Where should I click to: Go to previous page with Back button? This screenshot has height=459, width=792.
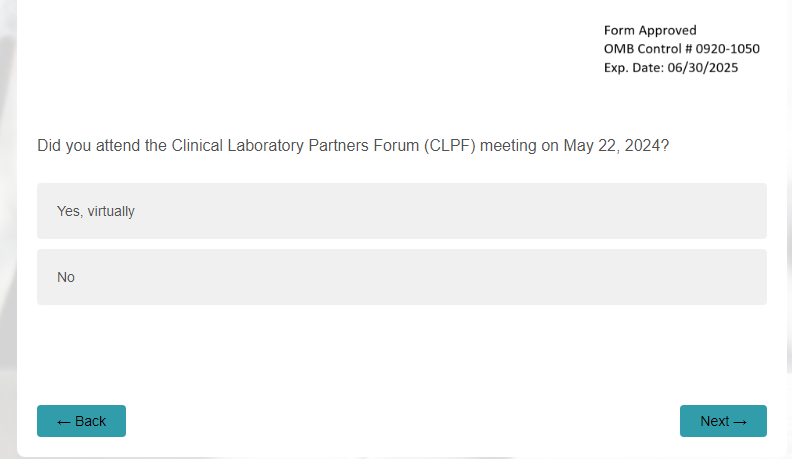click(81, 421)
